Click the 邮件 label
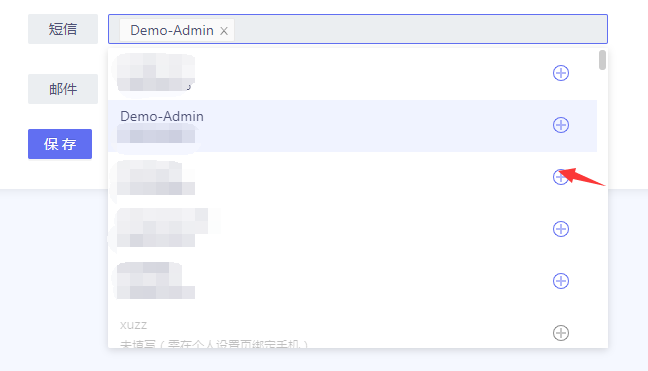This screenshot has width=648, height=371. (63, 89)
